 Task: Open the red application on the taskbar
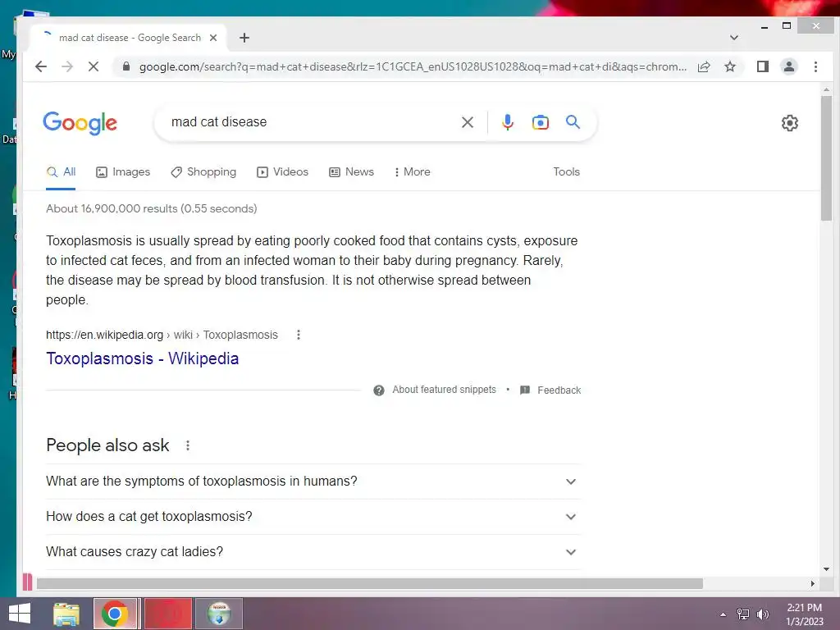tap(168, 614)
